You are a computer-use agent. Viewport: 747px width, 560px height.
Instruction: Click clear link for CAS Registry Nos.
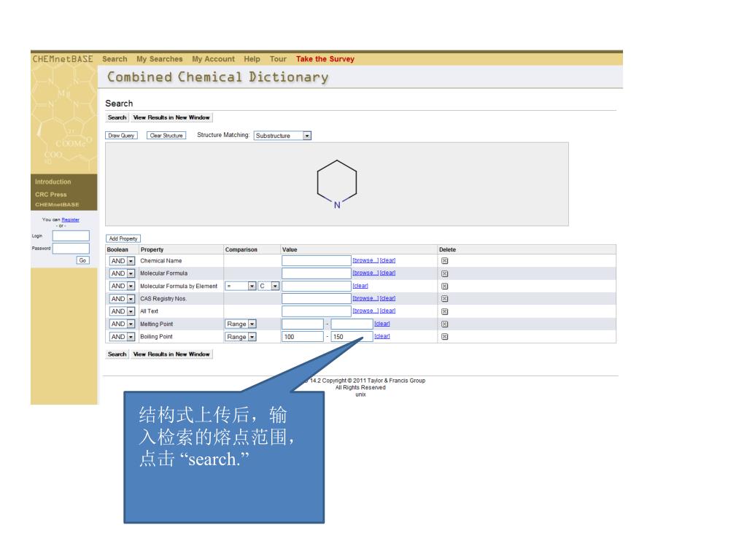pyautogui.click(x=388, y=298)
